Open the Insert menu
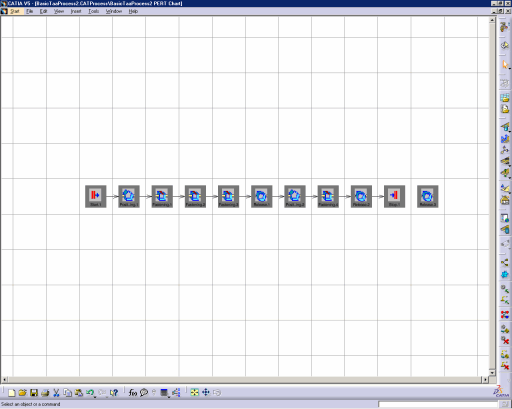 coord(76,11)
